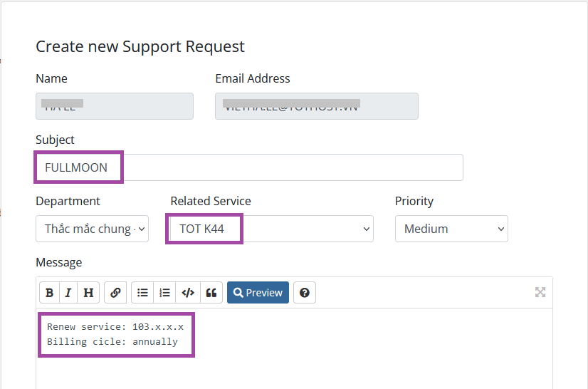Insert code block with code icon

tap(188, 293)
